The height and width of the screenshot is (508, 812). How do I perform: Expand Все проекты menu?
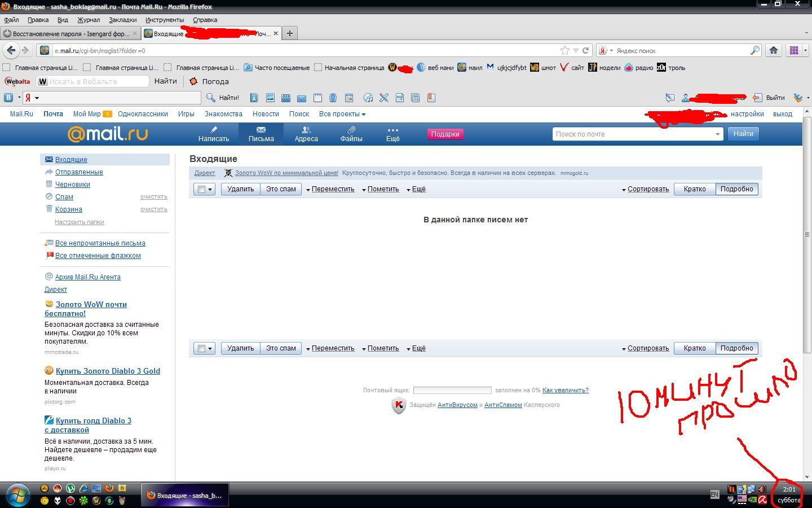[x=342, y=114]
